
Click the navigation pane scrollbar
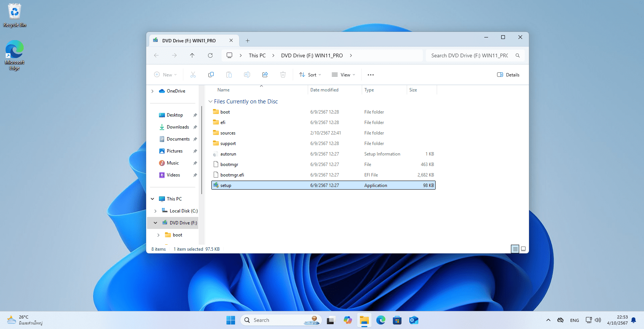202,150
